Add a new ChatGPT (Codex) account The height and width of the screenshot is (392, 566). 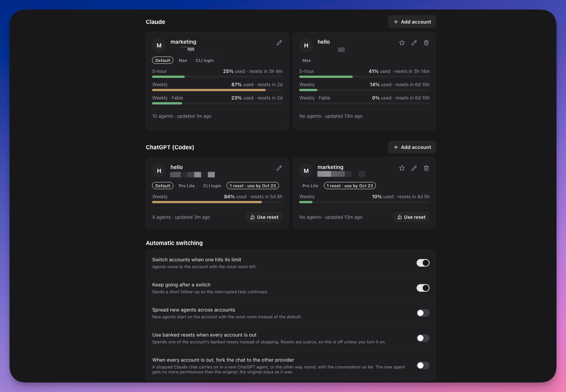tap(412, 147)
